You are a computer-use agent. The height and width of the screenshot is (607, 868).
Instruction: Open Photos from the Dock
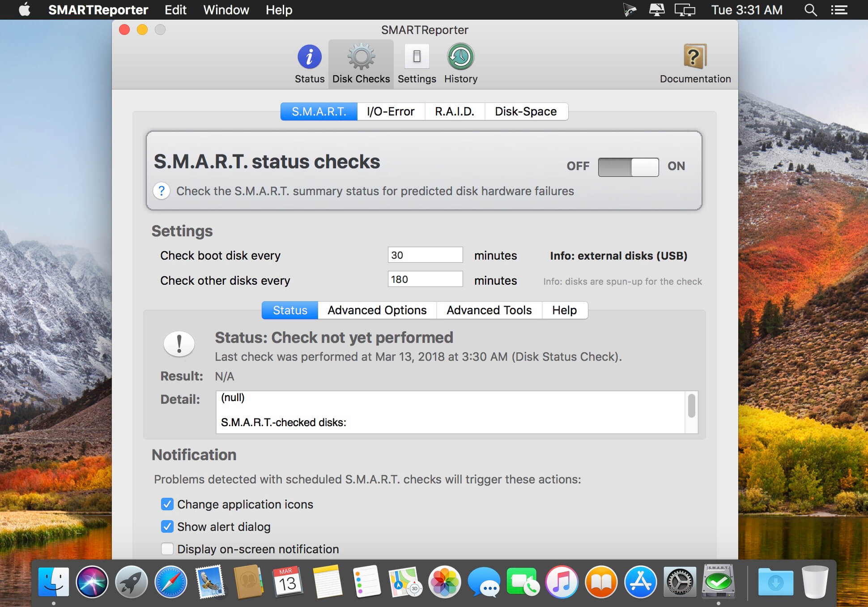[x=444, y=582]
